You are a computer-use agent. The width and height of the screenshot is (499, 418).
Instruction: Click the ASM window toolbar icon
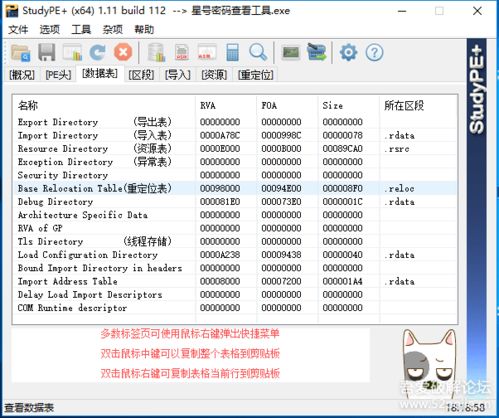[x=207, y=52]
